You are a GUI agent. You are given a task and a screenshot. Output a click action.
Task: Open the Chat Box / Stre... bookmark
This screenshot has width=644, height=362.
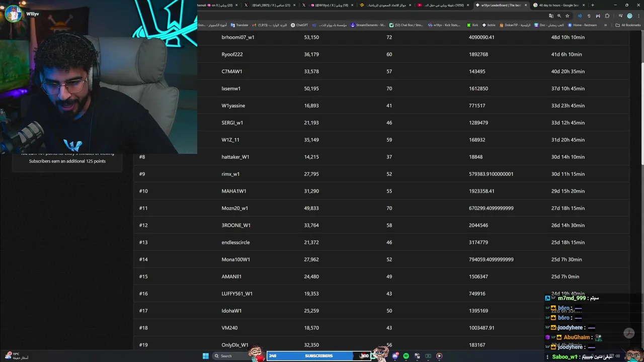pyautogui.click(x=406, y=25)
